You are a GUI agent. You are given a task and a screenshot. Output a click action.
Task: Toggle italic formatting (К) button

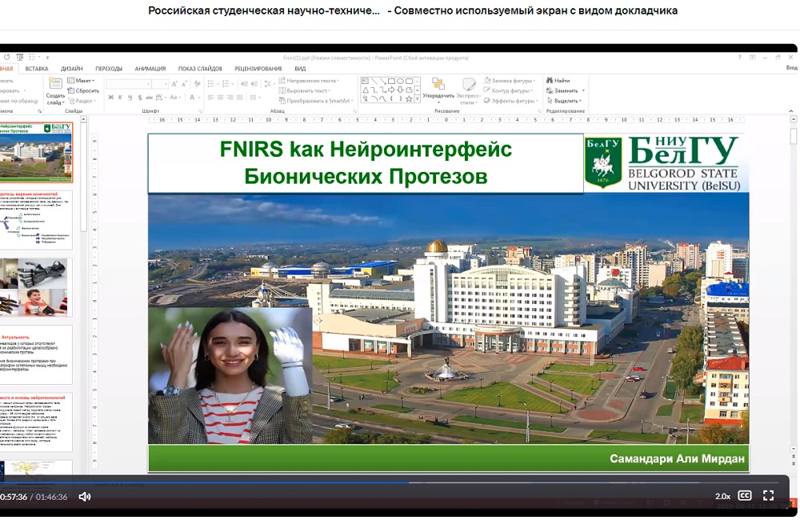[x=120, y=98]
